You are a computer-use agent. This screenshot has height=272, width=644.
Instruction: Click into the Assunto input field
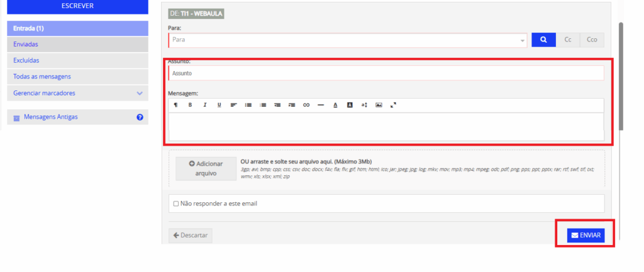point(386,73)
